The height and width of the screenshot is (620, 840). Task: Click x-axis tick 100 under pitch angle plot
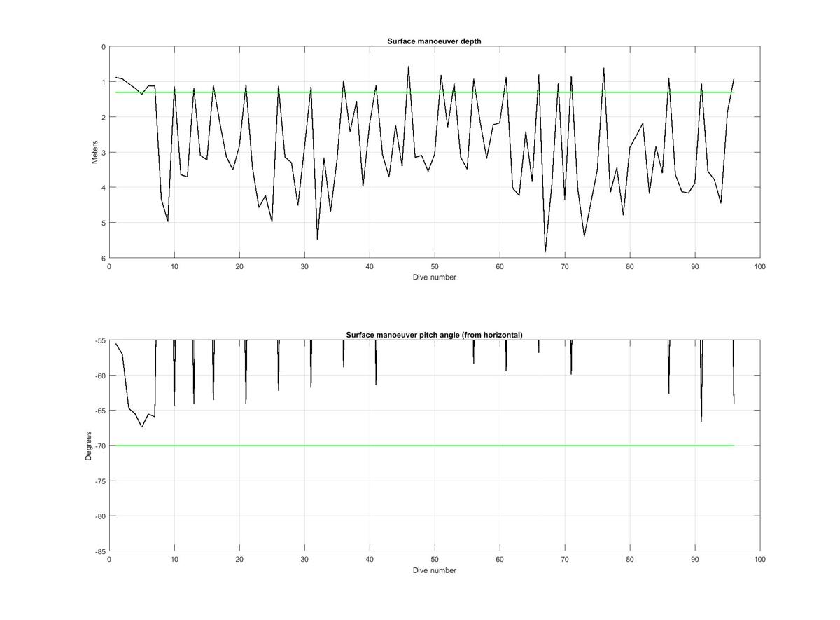click(x=760, y=560)
